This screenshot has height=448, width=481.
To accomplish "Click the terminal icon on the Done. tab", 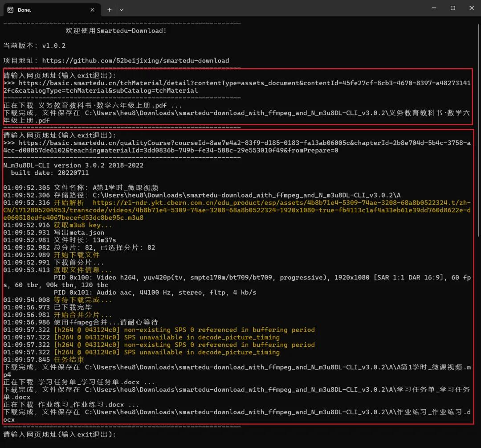I will pos(10,10).
